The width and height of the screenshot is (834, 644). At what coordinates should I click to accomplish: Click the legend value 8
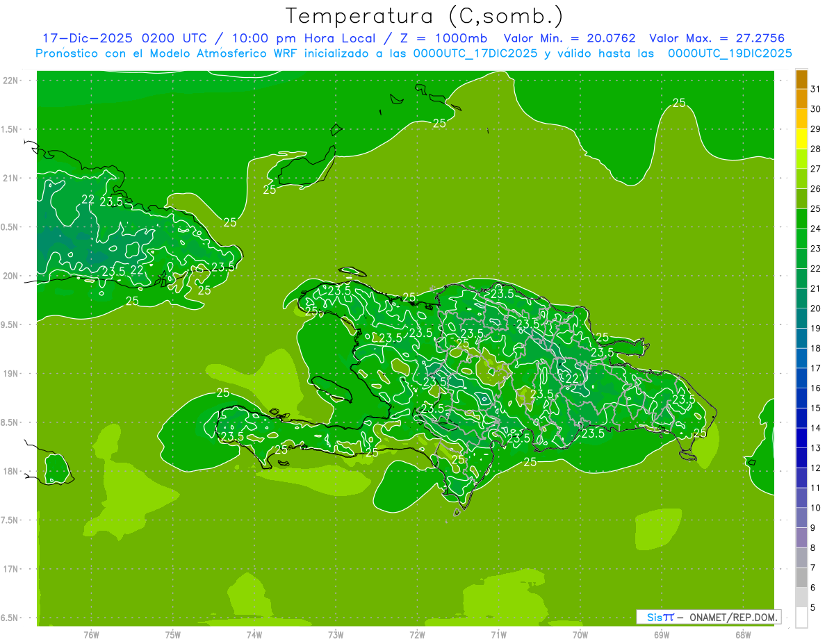click(x=813, y=548)
